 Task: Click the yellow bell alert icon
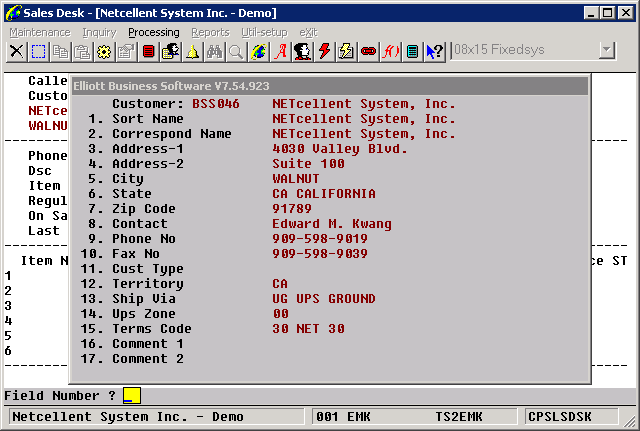tap(193, 52)
